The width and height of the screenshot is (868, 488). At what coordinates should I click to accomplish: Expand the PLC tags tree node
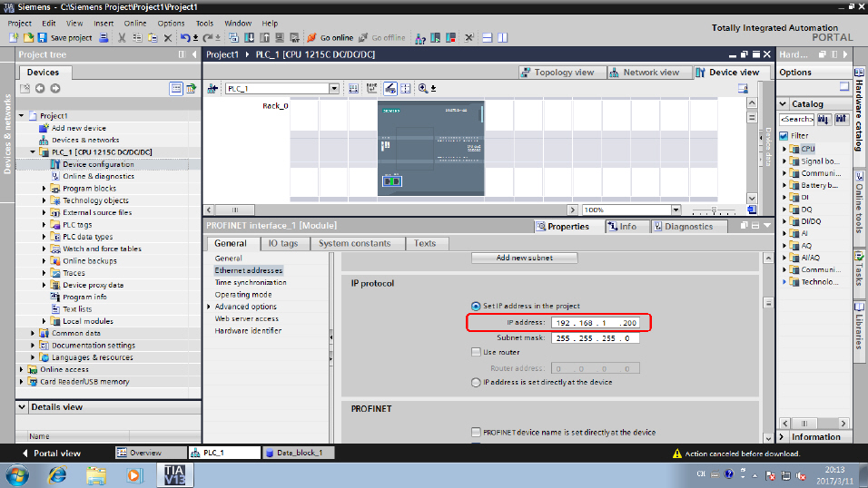point(44,225)
